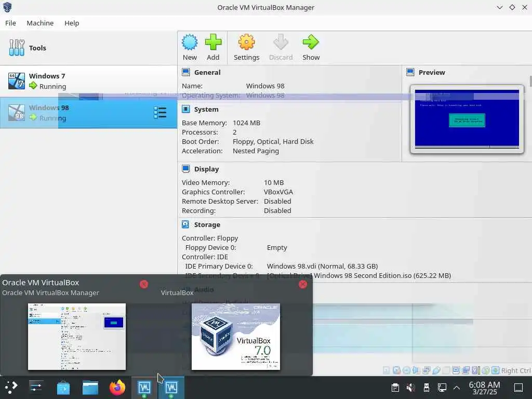Click the 'VBoxVGA' graphics controller value

point(278,192)
